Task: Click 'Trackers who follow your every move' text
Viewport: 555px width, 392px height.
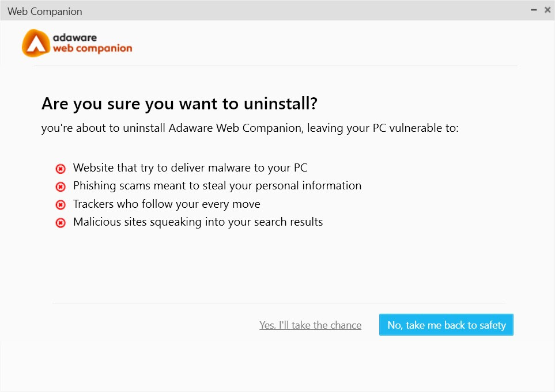Action: 167,204
